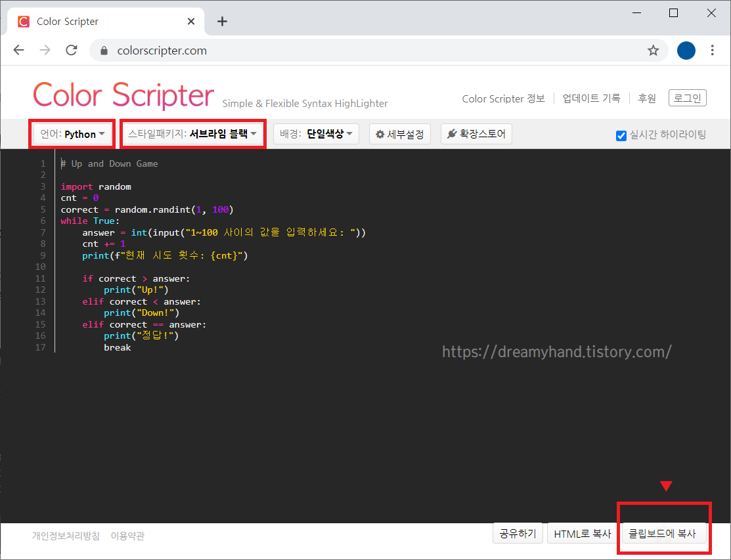Click the 로그인 button
Viewport: 731px width, 560px height.
tap(687, 98)
